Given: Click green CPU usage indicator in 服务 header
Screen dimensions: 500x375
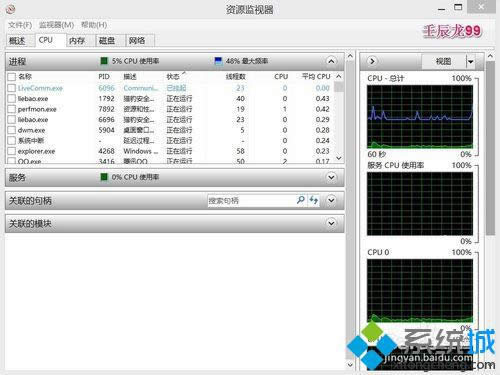Looking at the screenshot, I should click(104, 177).
